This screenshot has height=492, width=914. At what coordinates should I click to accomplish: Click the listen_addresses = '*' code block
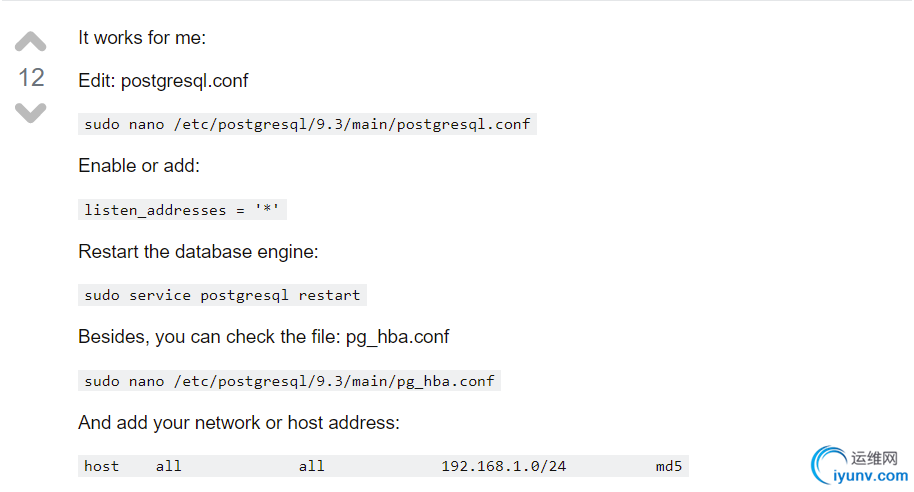182,210
